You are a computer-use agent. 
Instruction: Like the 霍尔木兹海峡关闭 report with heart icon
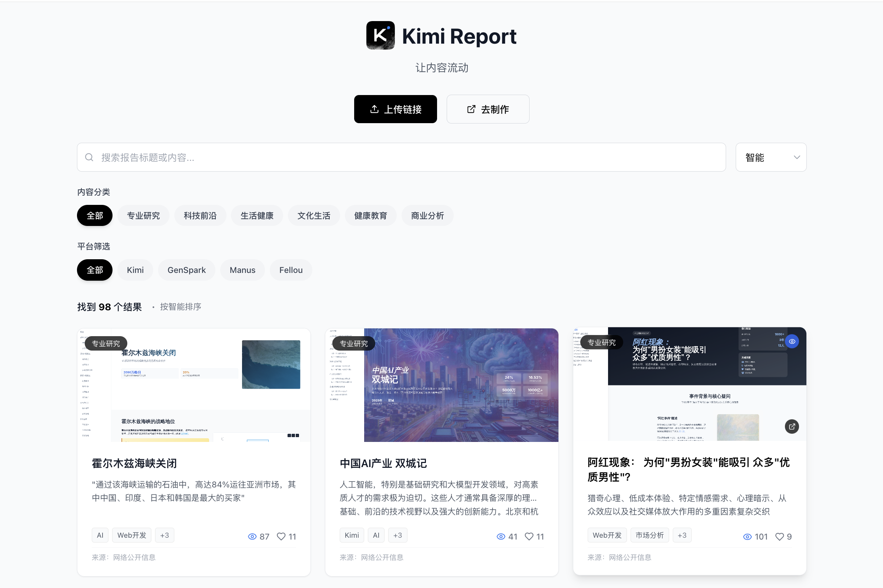281,537
